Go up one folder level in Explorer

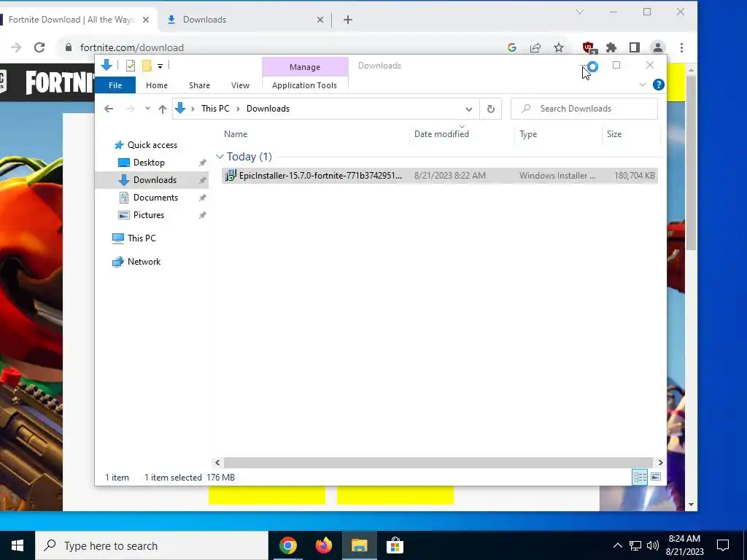click(x=163, y=109)
